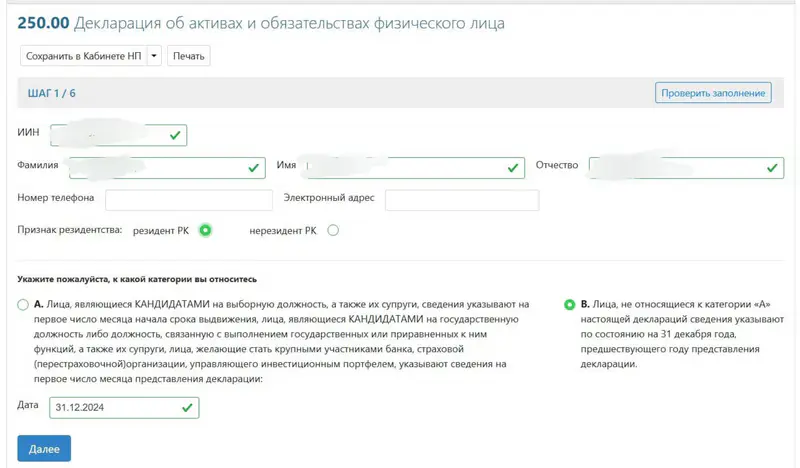Viewport: 800px width, 468px height.
Task: Click the green checkmark in the Имя field
Action: tap(514, 168)
